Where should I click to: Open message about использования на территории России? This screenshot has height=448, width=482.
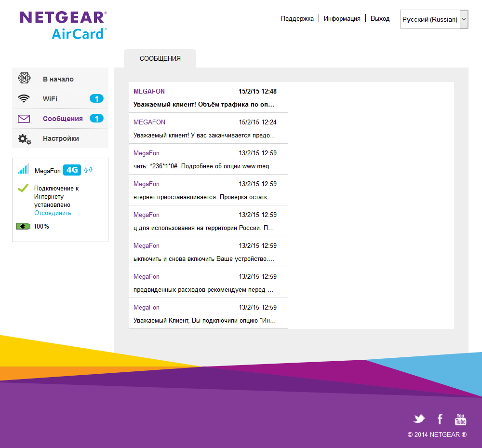pos(208,221)
